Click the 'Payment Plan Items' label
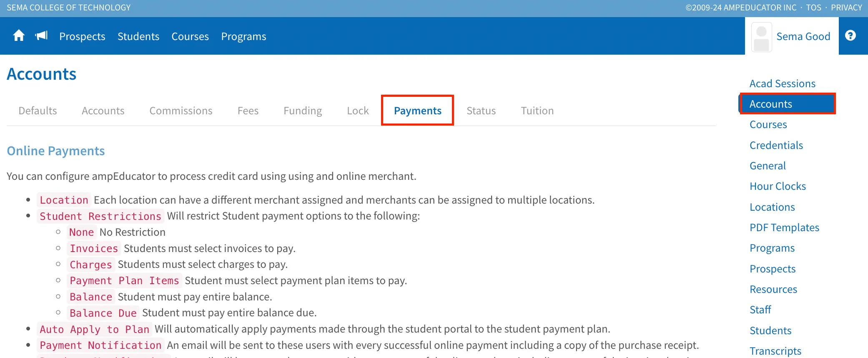The image size is (868, 358). pos(124,281)
